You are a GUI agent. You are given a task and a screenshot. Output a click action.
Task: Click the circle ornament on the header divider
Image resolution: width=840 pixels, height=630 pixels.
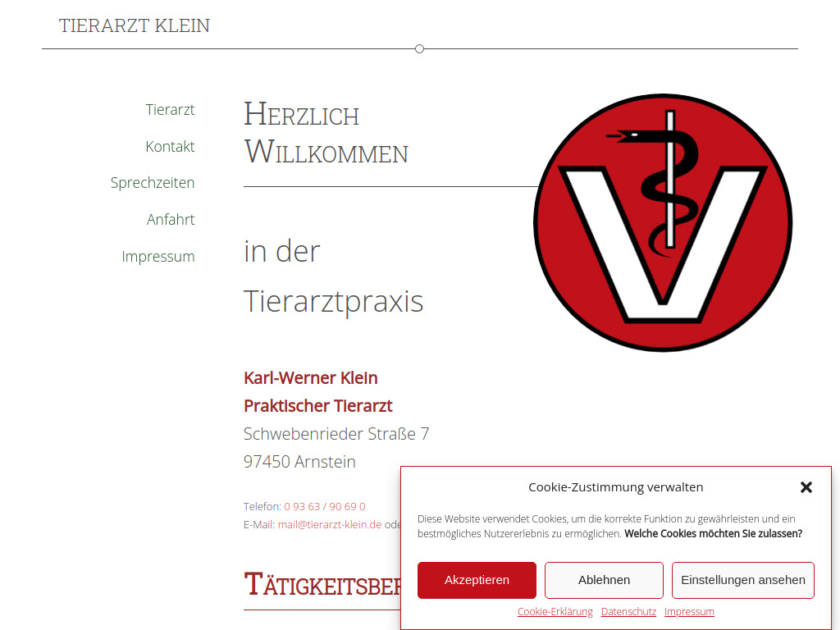pos(419,48)
